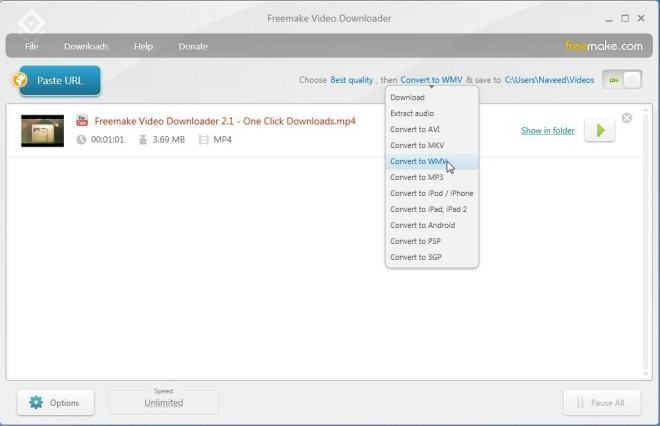Image resolution: width=660 pixels, height=426 pixels.
Task: Select Extract audio from the action list
Action: click(432, 113)
